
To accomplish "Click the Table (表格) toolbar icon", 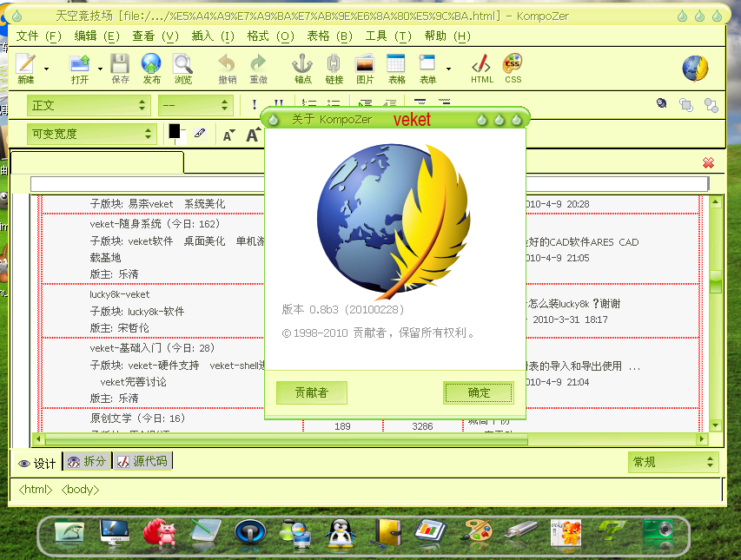I will point(396,63).
